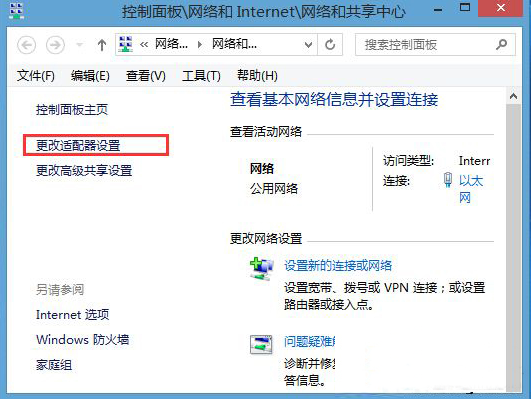The height and width of the screenshot is (399, 531).
Task: Open the 帮助(H) menu
Action: pyautogui.click(x=257, y=76)
